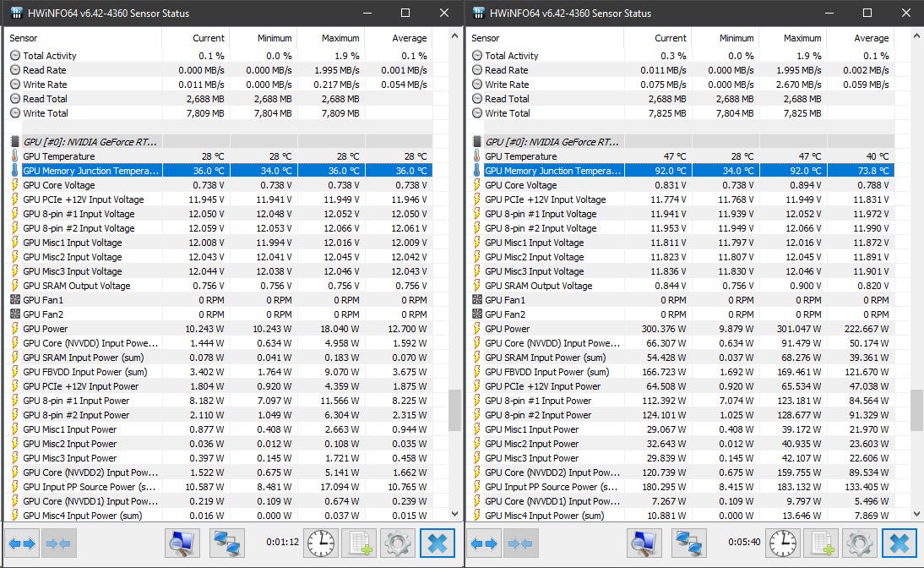Select Write Total row in left window

point(221,112)
